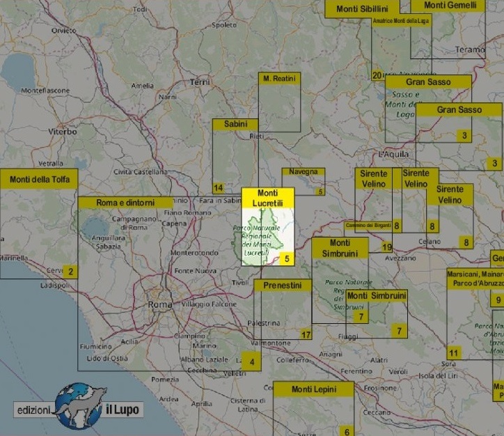The image size is (504, 436).
Task: Open the M. Reatini map label
Action: click(x=279, y=79)
